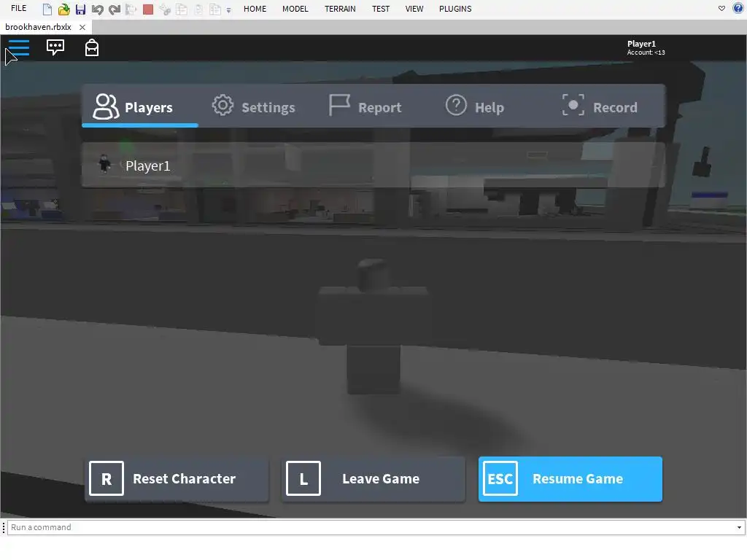Open the Help tab label
The width and height of the screenshot is (747, 560).
click(x=489, y=108)
